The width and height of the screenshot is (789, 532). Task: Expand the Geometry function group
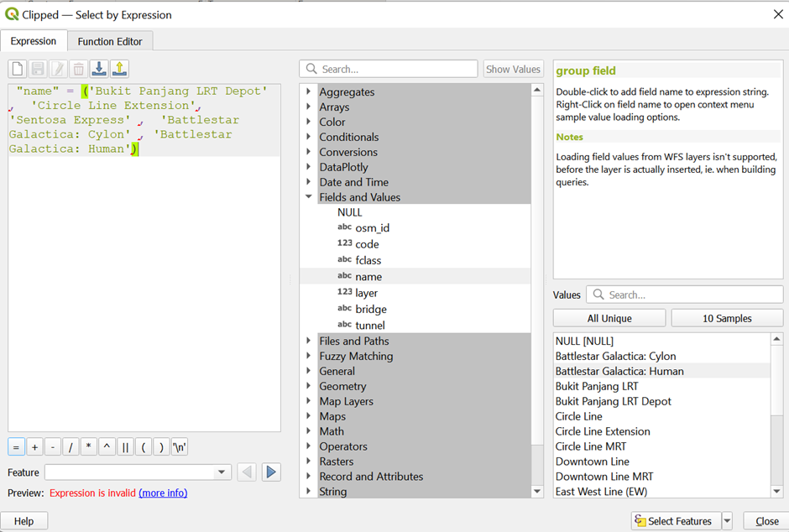[x=309, y=387]
